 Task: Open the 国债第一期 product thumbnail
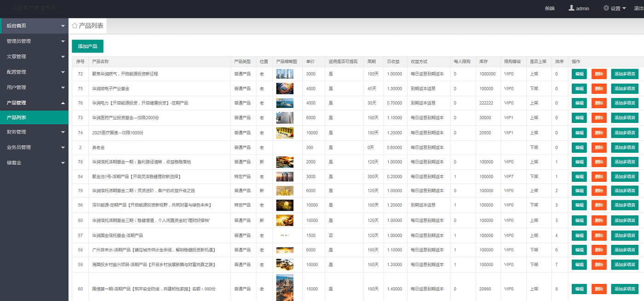tap(285, 288)
